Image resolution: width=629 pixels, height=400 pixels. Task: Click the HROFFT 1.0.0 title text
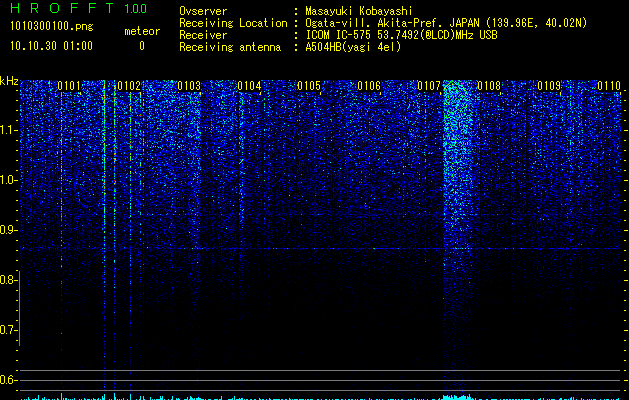point(78,8)
